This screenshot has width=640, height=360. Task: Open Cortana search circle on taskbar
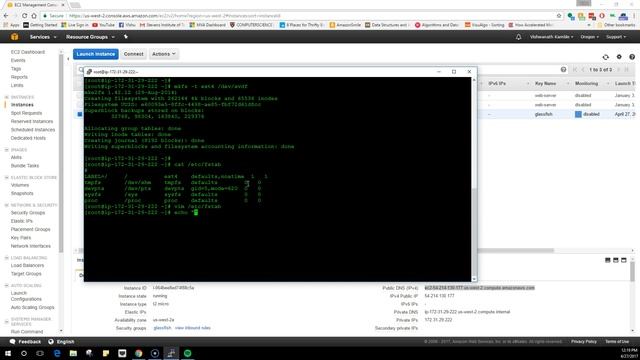(x=24, y=353)
